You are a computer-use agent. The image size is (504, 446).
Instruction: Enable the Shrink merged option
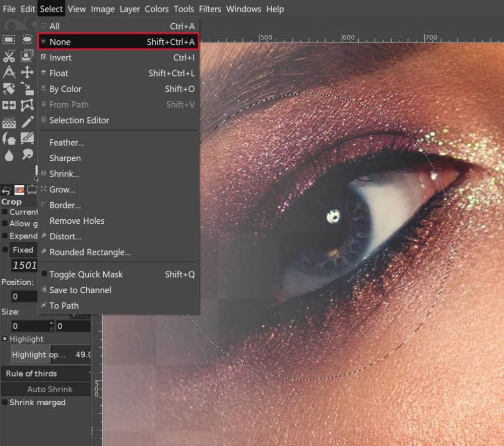click(x=5, y=403)
